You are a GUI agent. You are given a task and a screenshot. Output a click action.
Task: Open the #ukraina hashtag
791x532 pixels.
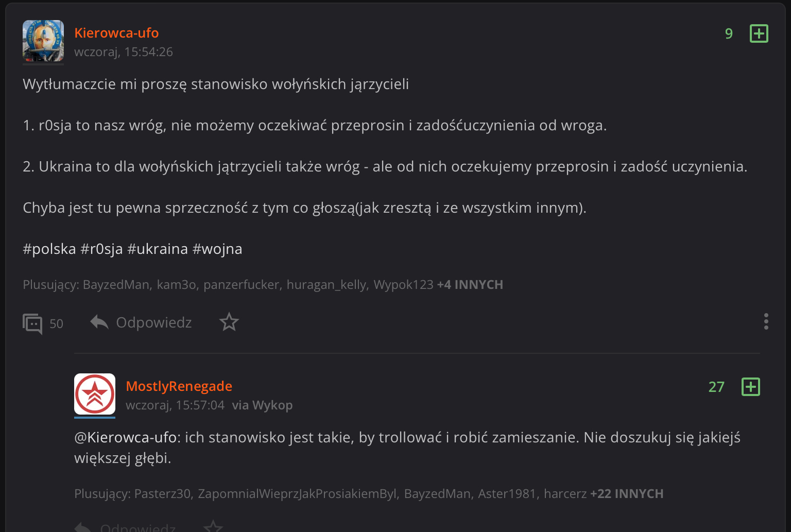157,249
